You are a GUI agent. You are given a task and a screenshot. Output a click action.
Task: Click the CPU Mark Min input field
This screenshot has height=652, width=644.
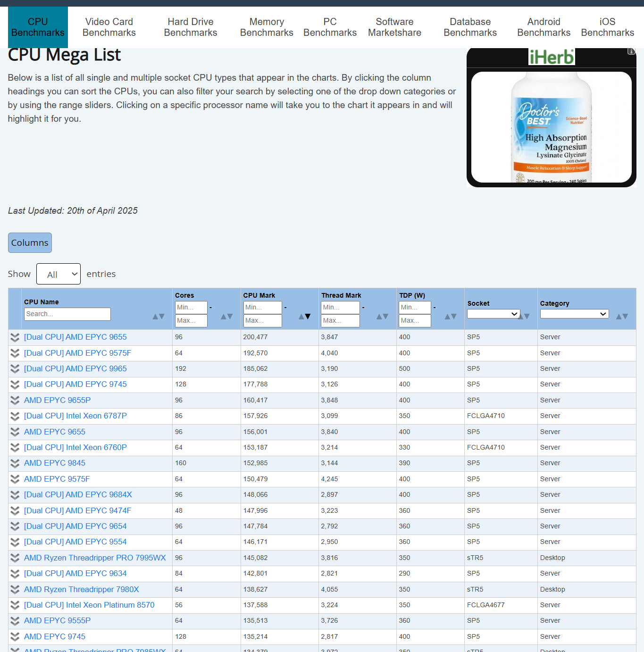click(x=262, y=307)
